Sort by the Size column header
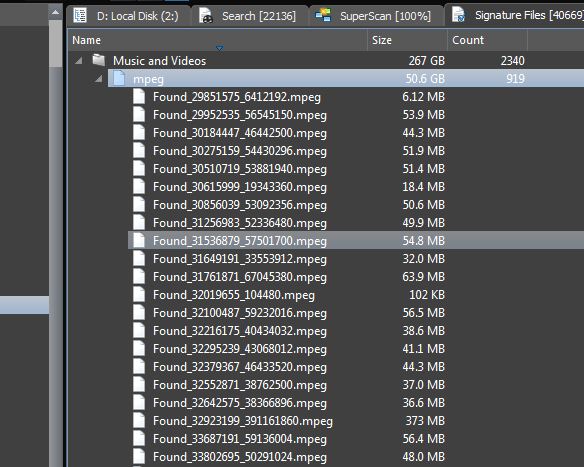 (407, 40)
